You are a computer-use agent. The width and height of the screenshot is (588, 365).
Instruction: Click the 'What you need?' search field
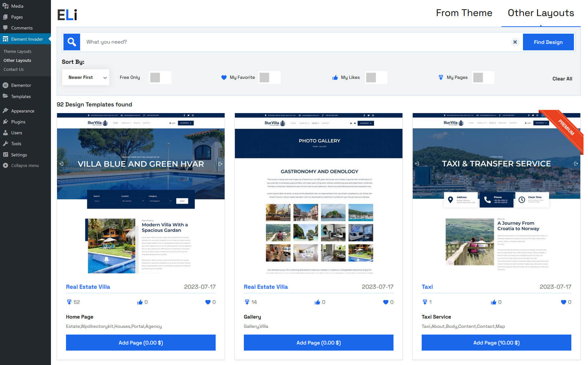coord(295,42)
